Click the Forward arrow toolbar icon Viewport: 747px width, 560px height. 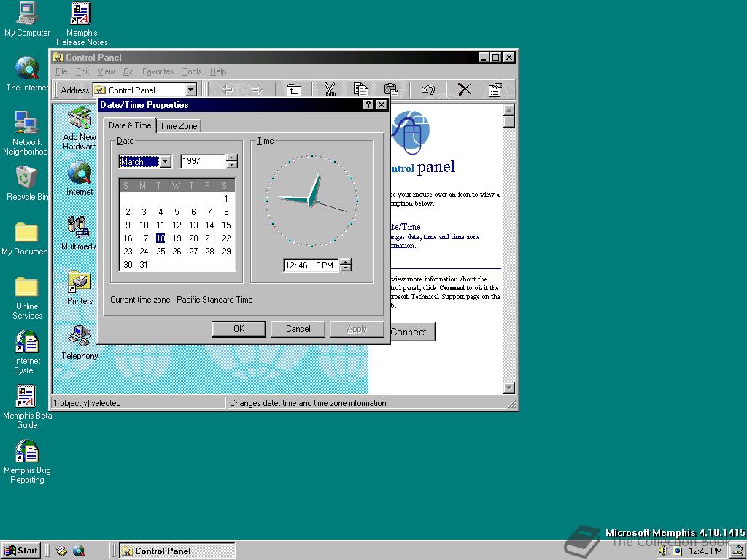point(257,90)
